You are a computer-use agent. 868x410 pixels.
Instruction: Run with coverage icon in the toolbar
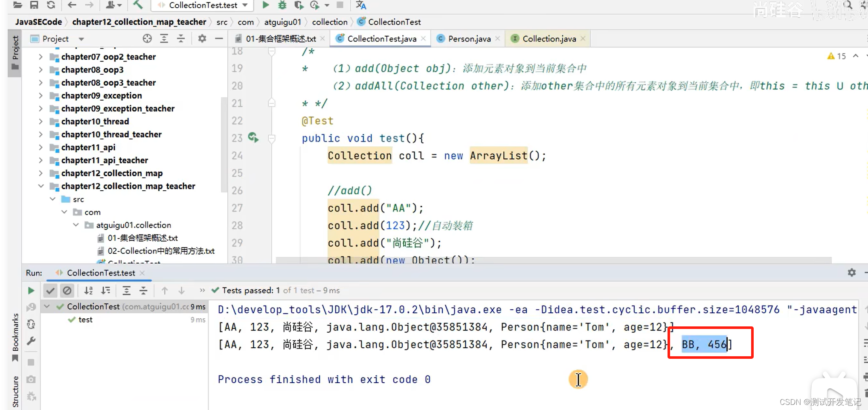point(299,5)
